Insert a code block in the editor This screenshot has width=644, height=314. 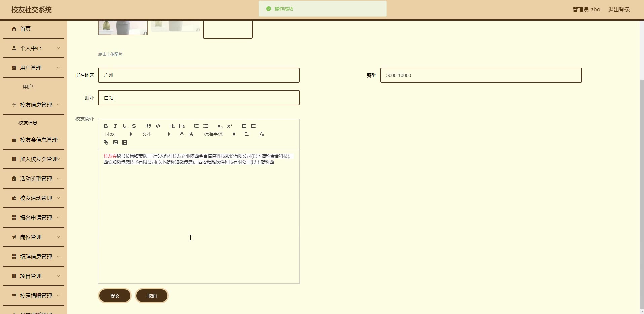point(158,126)
